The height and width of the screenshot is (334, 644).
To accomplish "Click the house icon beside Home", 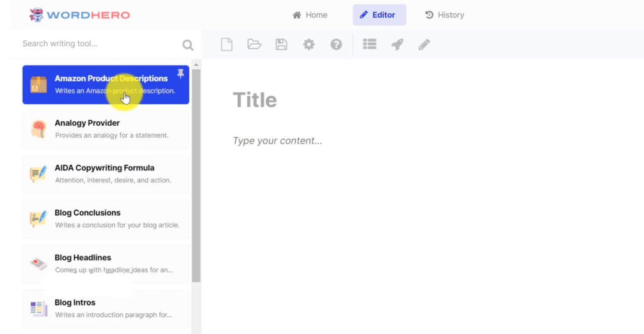I will coord(297,15).
